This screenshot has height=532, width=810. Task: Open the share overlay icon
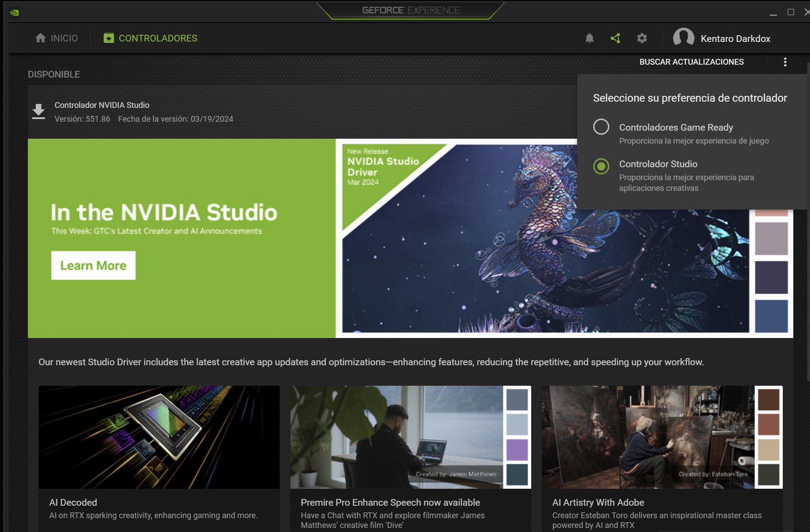click(x=616, y=38)
